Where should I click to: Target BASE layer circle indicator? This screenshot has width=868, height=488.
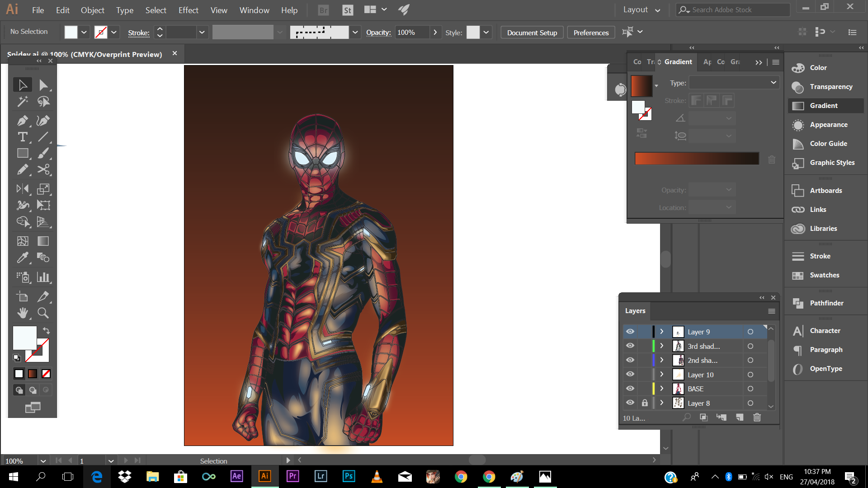pos(750,389)
